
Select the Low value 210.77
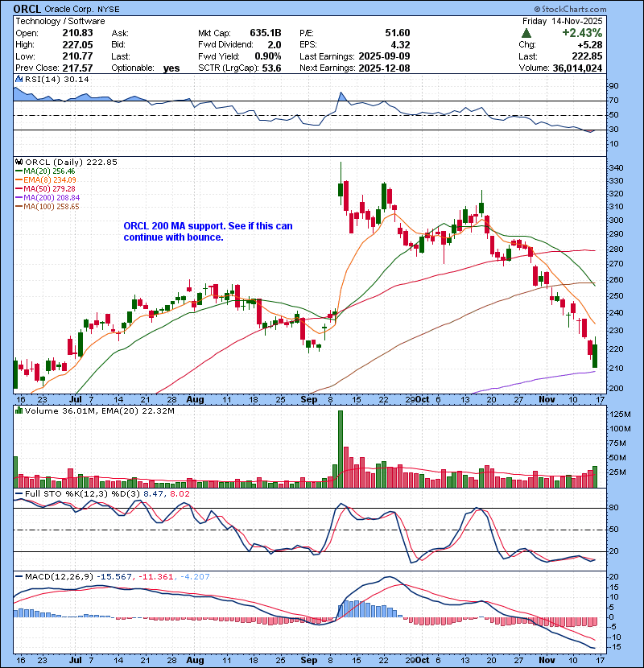tap(77, 56)
